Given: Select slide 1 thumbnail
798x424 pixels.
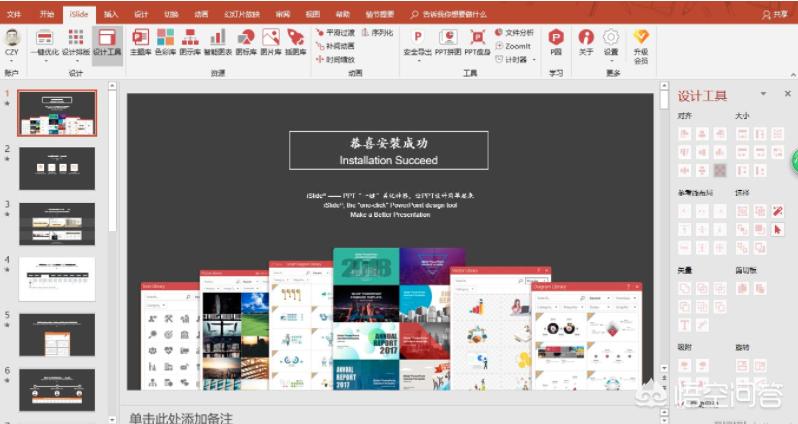Looking at the screenshot, I should tap(57, 113).
